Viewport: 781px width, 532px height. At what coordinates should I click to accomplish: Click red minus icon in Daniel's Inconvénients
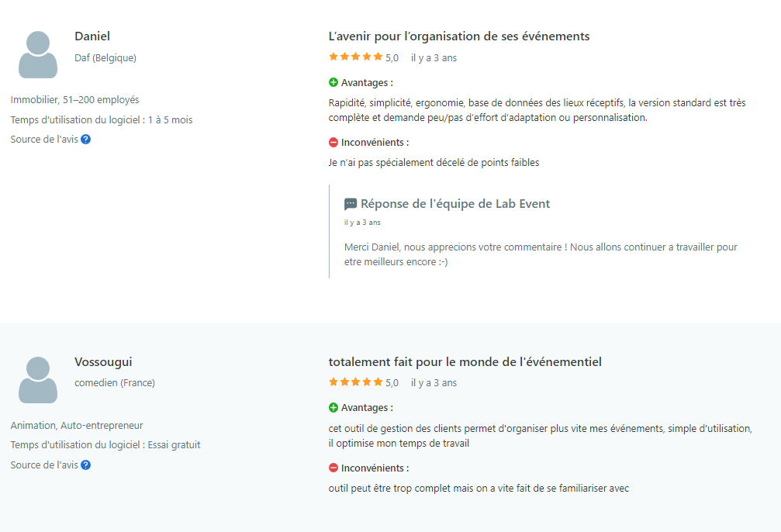(333, 143)
